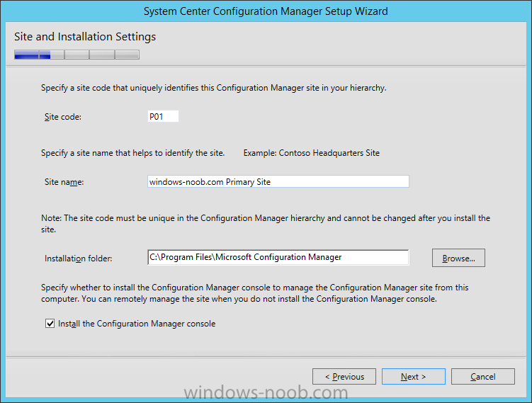Click the windows-noob.com watermark
This screenshot has height=403, width=532.
tap(266, 392)
